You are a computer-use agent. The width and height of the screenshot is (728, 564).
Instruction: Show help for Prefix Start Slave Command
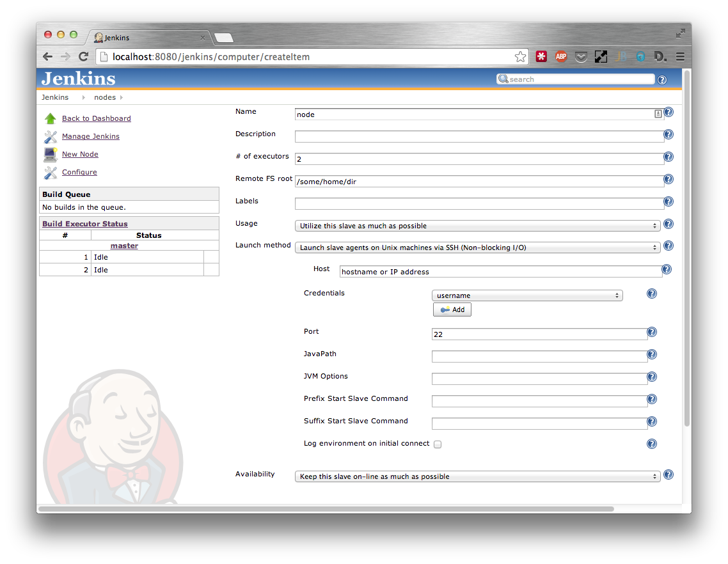652,399
